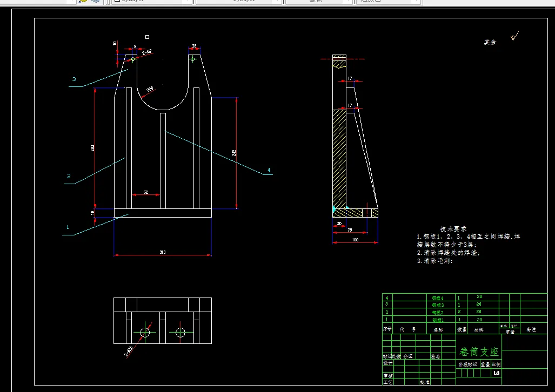Click the 分区 label in title block
Screen dimensions: 555x392
[x=408, y=356]
